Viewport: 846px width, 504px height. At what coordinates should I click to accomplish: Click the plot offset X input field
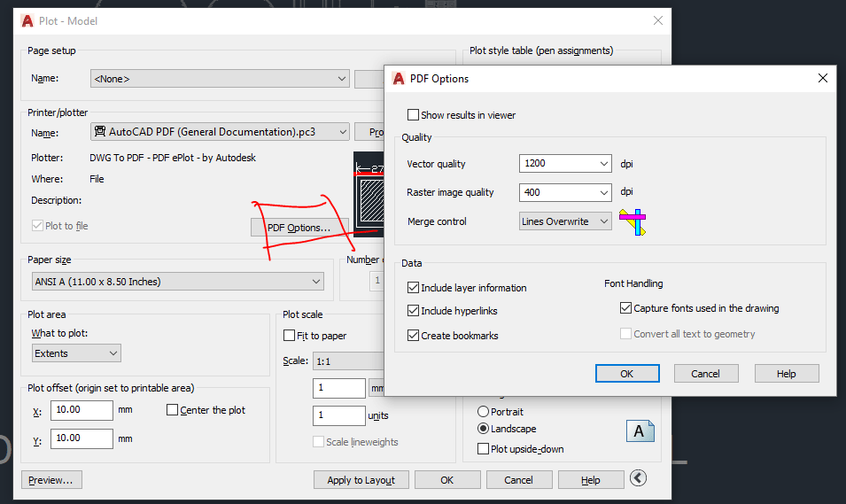point(82,410)
